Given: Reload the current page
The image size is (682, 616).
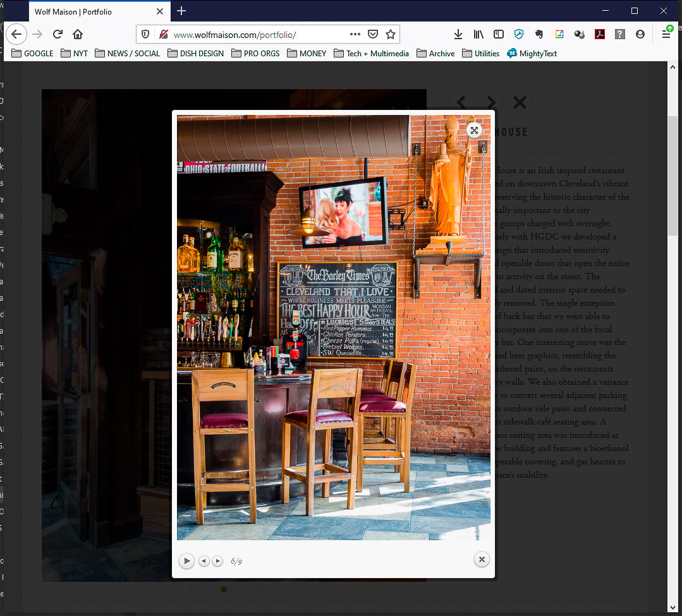Looking at the screenshot, I should [x=58, y=34].
